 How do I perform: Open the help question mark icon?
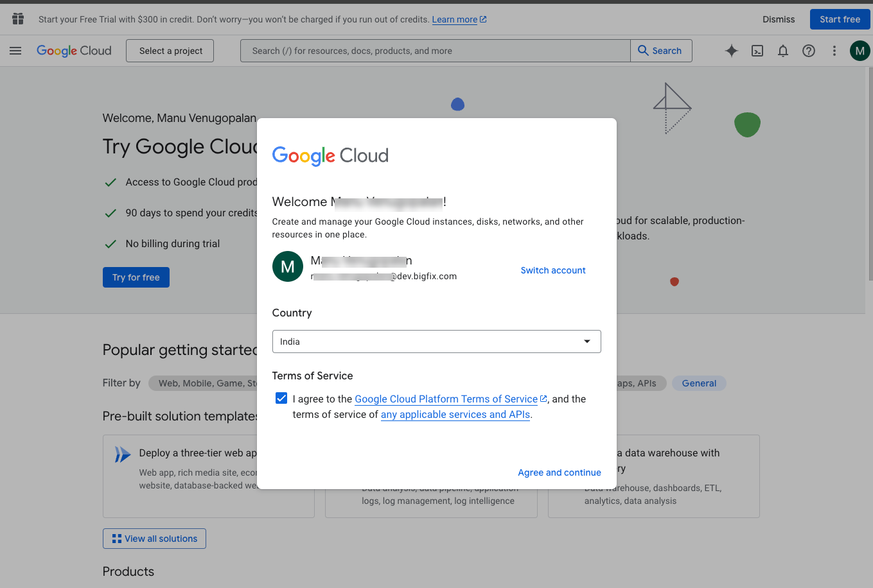(x=808, y=51)
